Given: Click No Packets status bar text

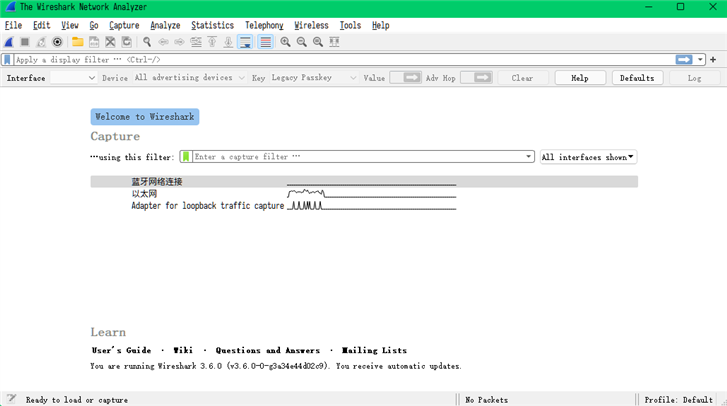Looking at the screenshot, I should [486, 400].
